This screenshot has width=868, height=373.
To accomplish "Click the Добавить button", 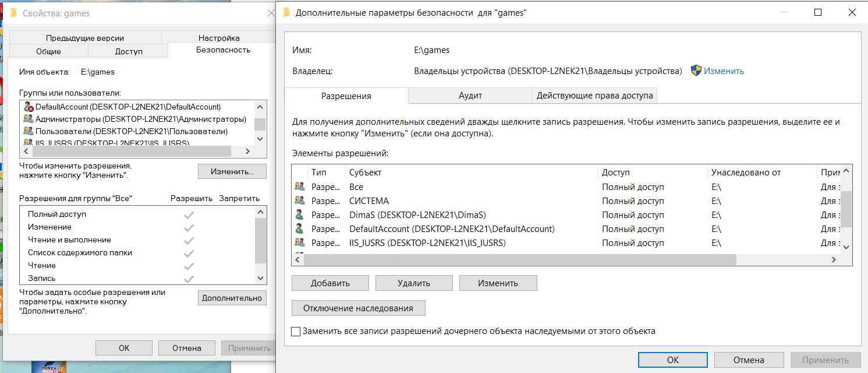I will pos(330,283).
